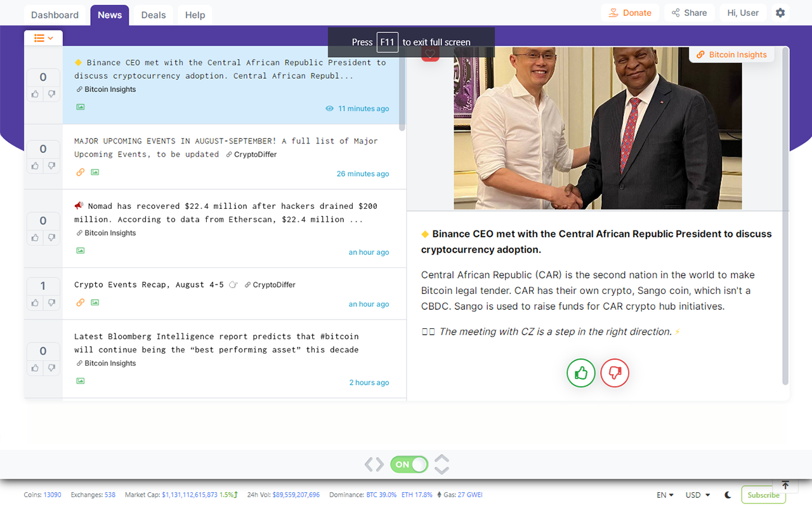The image size is (812, 508).
Task: Click the scroll-to-top arrow button
Action: click(785, 485)
